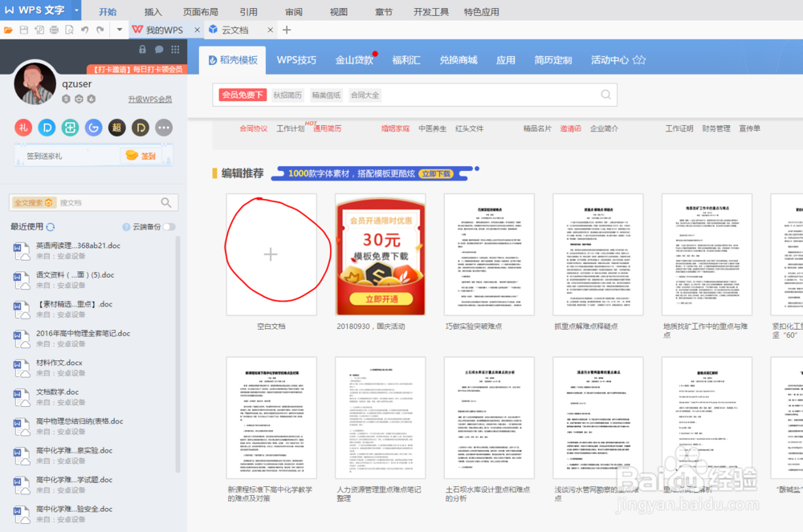Click the blue swirl circle icon

point(93,128)
